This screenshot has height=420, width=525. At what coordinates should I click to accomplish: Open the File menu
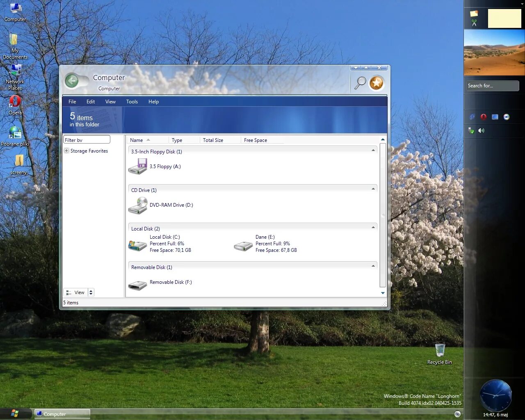pos(72,102)
